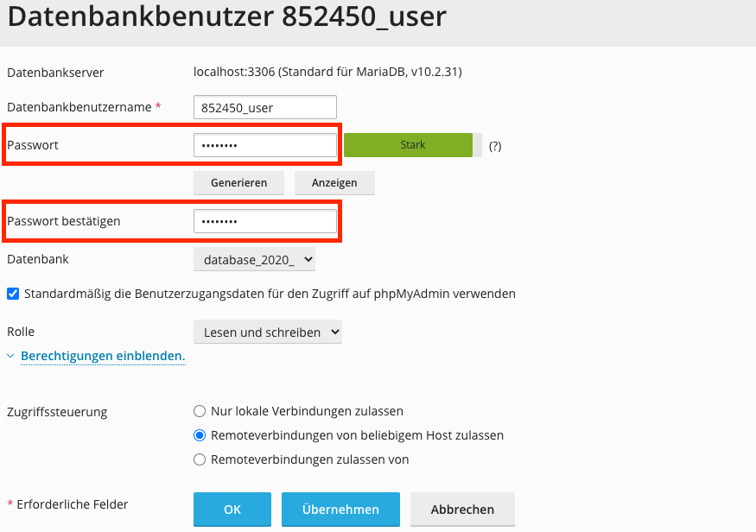Select Nur lokale Verbindungen zulassen

pyautogui.click(x=200, y=411)
